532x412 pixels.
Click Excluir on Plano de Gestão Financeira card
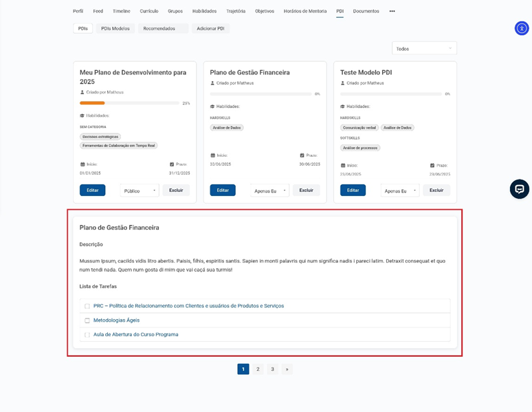[x=306, y=190]
